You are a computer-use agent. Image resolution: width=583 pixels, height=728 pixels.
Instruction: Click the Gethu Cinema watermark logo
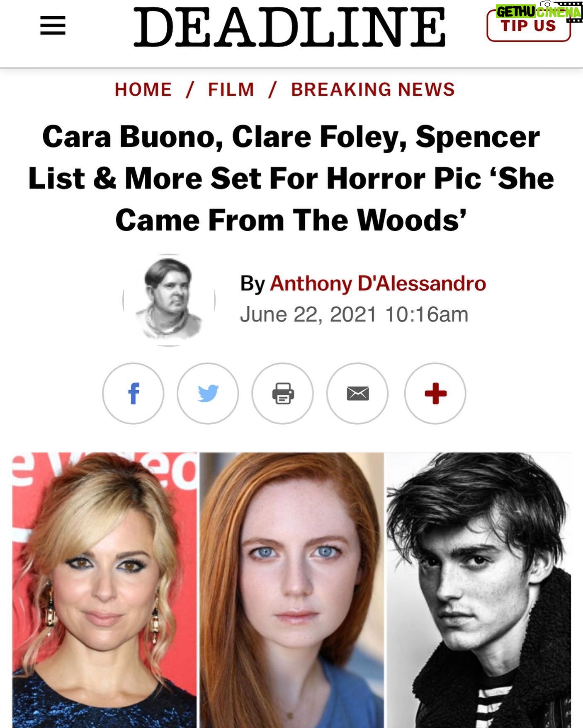pos(539,10)
